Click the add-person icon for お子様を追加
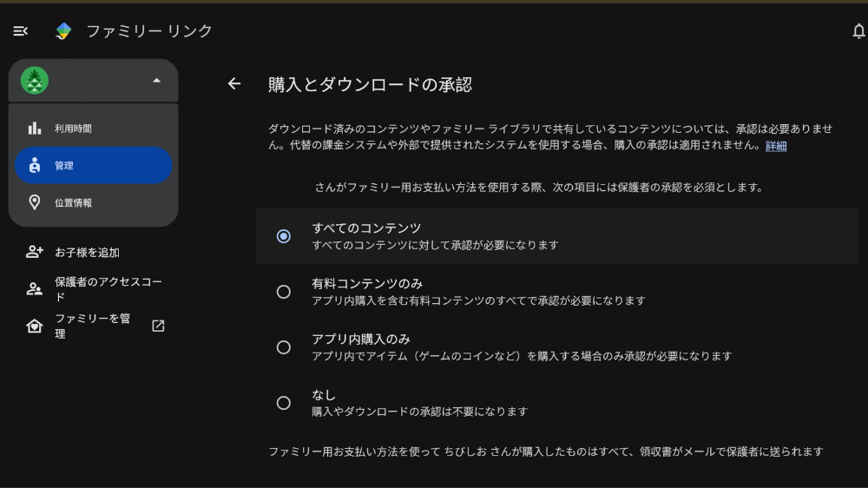 tap(35, 252)
